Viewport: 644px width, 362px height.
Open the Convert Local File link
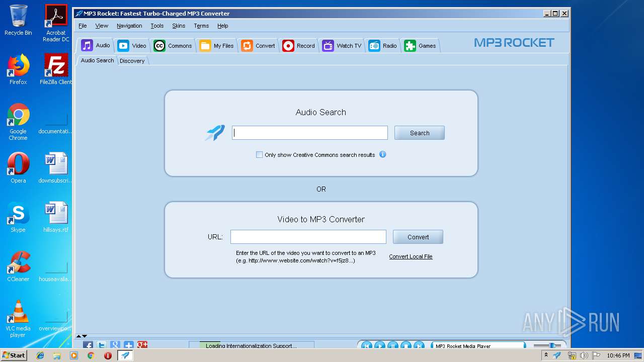411,256
